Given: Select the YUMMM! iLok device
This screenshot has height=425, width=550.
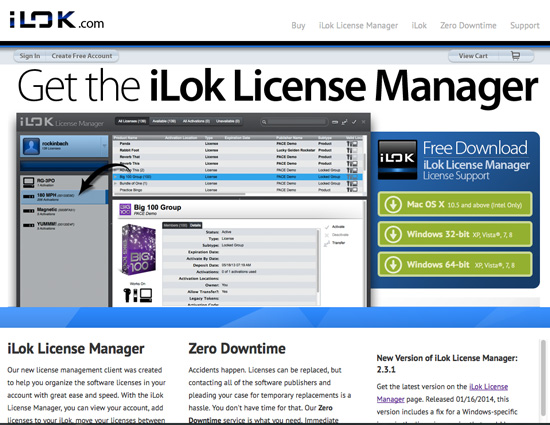Looking at the screenshot, I should [x=64, y=225].
